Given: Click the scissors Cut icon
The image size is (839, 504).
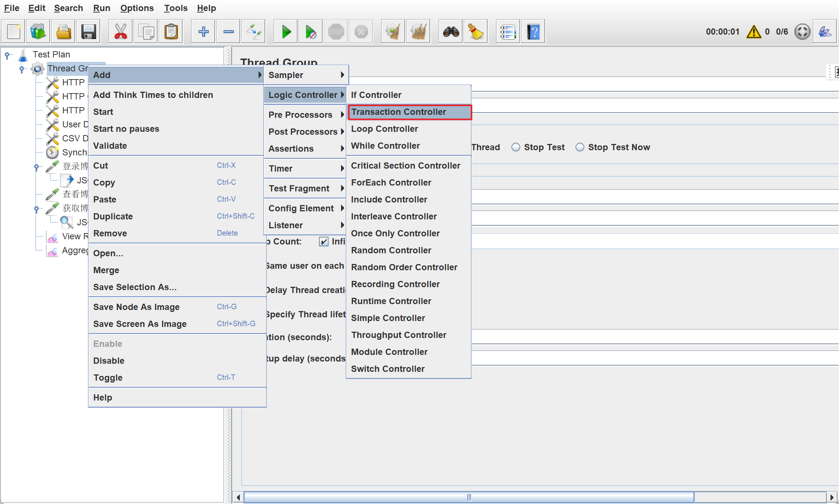Looking at the screenshot, I should click(x=121, y=32).
